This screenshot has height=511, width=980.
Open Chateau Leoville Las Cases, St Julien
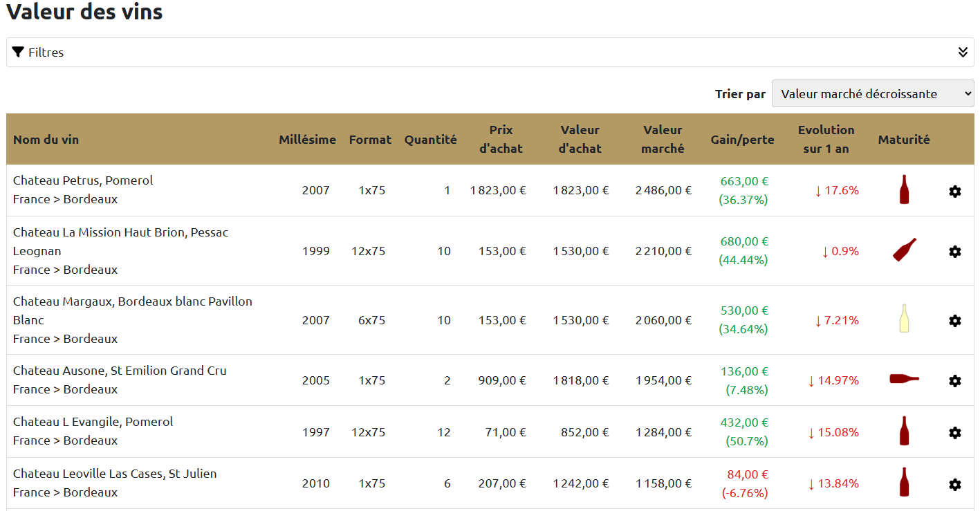(x=115, y=474)
